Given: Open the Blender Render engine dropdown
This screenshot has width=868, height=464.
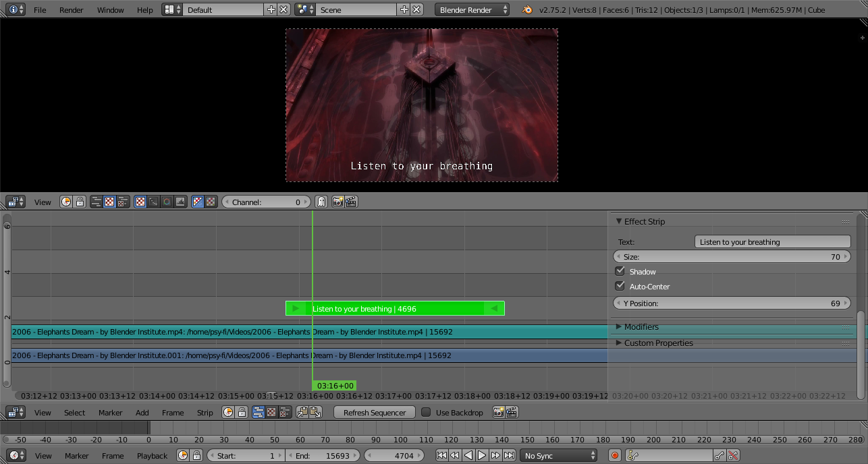Looking at the screenshot, I should pyautogui.click(x=472, y=9).
